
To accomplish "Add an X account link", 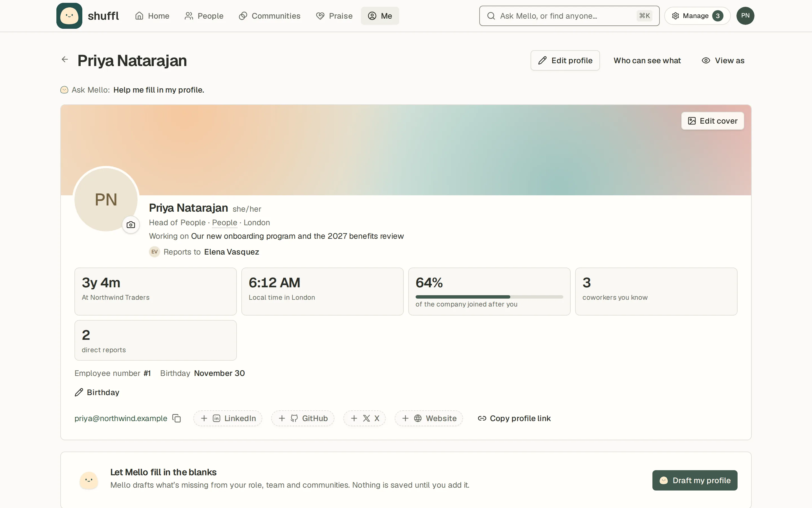I will [364, 418].
